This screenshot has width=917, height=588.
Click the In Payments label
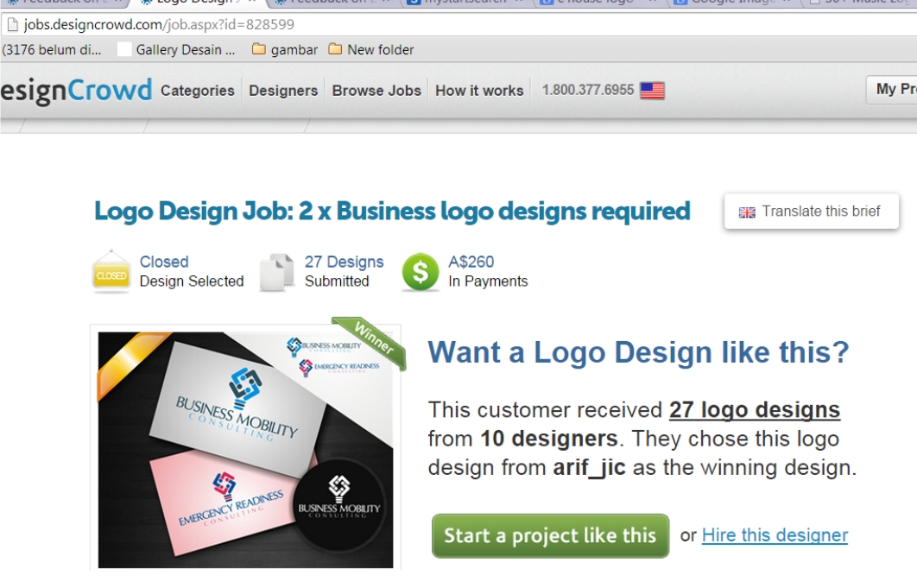(x=489, y=281)
